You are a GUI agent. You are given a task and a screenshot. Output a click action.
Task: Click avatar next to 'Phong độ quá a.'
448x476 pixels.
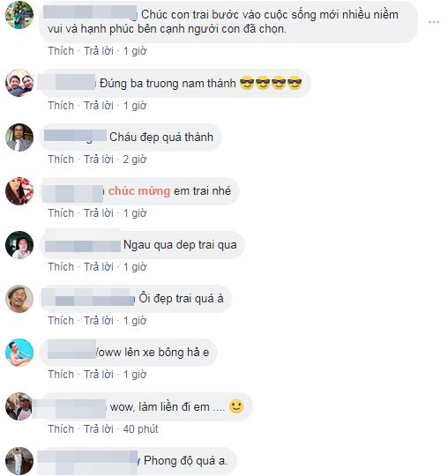click(19, 461)
